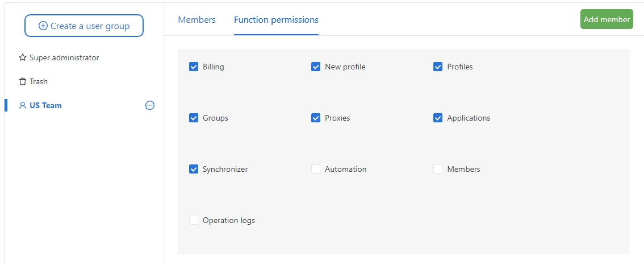Screen dimensions: 644x264
Task: Uncheck the Profiles checkbox
Action: coord(438,67)
